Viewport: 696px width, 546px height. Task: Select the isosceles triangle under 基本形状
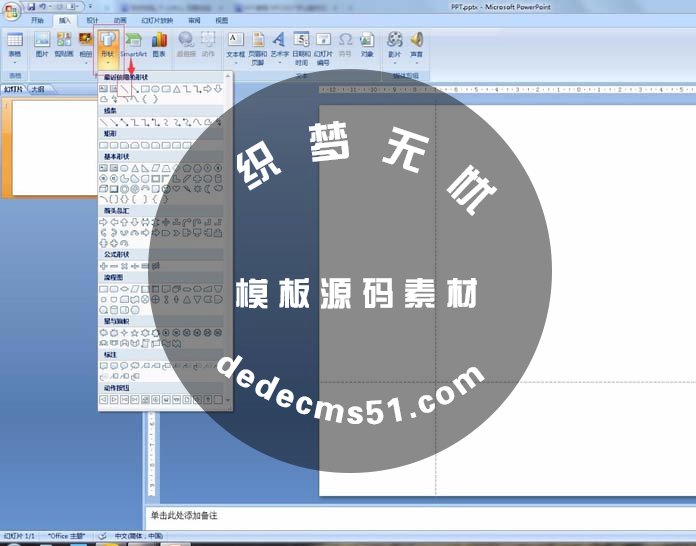tap(135, 168)
